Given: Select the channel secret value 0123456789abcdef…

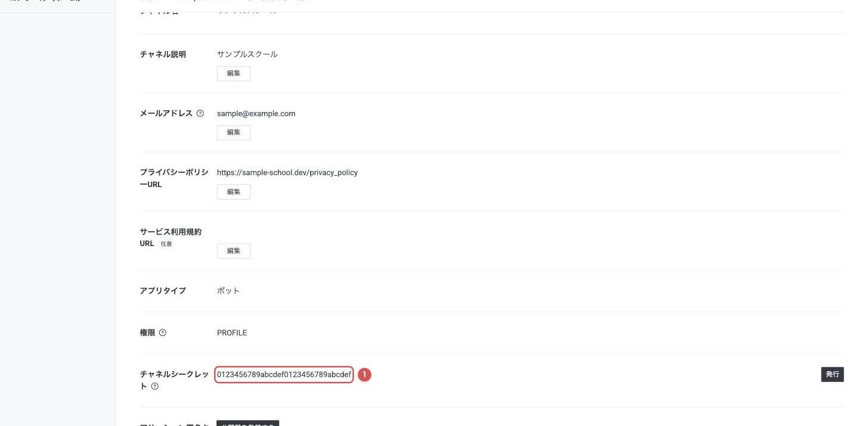Looking at the screenshot, I should point(284,374).
